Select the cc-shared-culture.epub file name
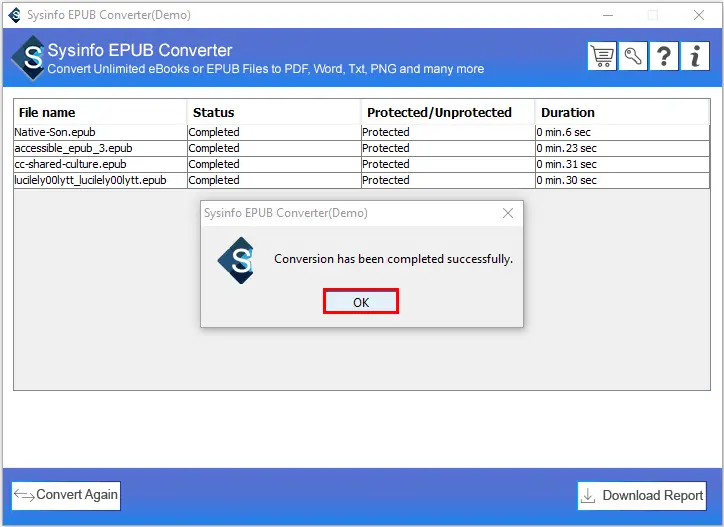Screen dimensions: 724x527 click(x=70, y=164)
